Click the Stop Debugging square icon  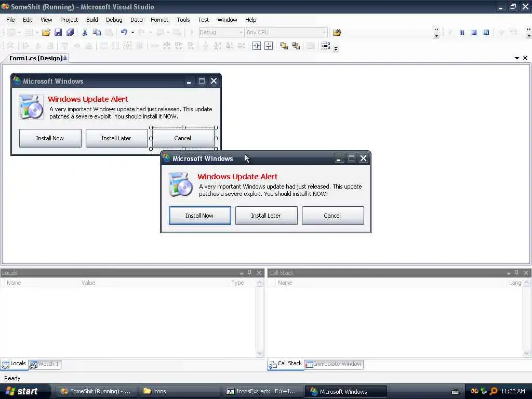(474, 32)
